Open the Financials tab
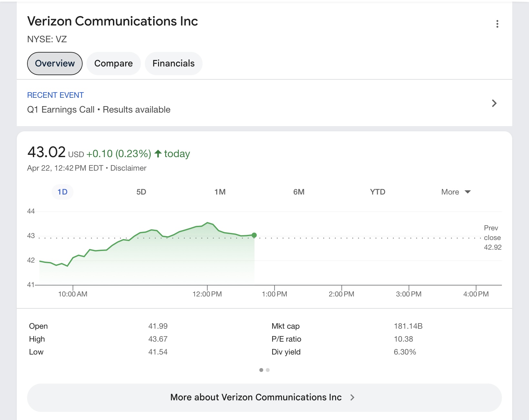Viewport: 529px width, 420px height. (174, 64)
